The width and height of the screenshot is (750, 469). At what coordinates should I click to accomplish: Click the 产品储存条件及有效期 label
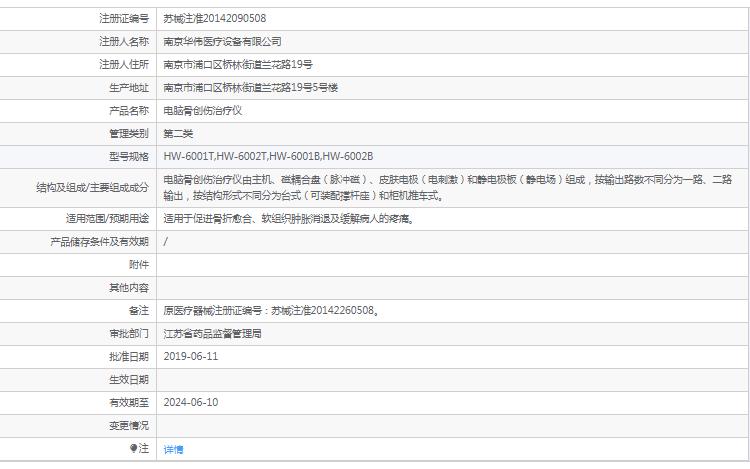99,241
